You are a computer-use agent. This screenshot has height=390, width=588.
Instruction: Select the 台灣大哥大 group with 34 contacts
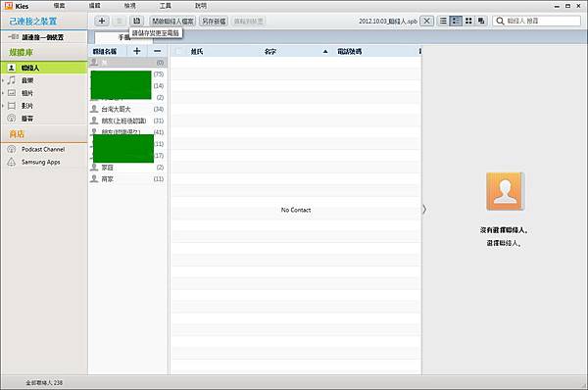point(127,109)
